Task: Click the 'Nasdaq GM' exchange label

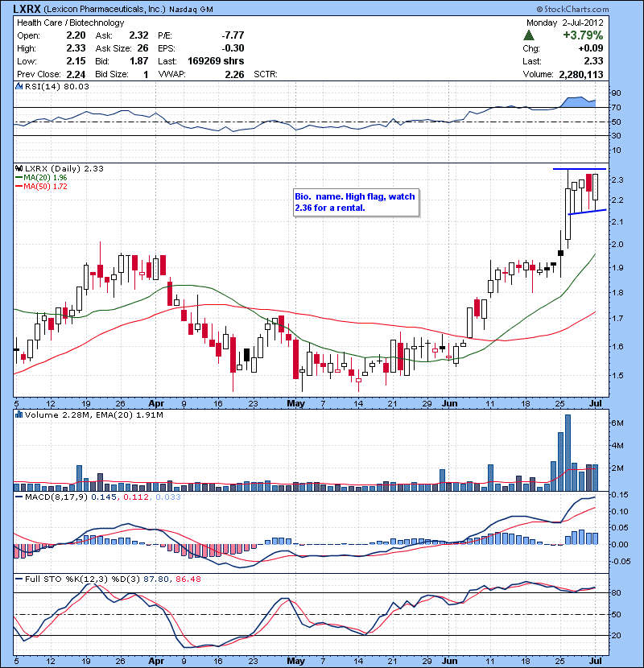Action: pyautogui.click(x=191, y=10)
